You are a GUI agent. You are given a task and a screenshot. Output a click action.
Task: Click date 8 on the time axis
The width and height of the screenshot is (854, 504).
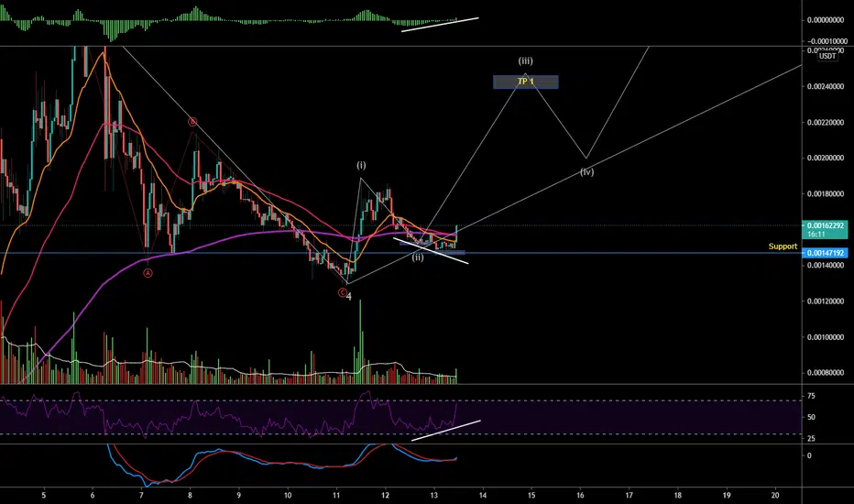pos(190,495)
